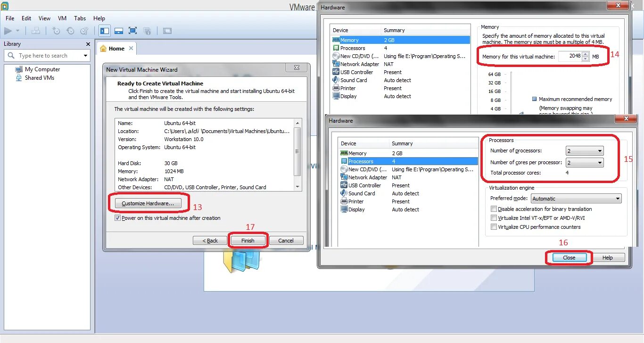This screenshot has height=343, width=644.
Task: Click the VMware app icon in title bar
Action: point(5,6)
